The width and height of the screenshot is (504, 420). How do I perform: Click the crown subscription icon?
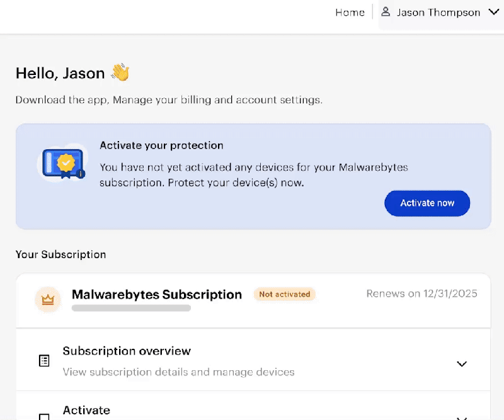(48, 300)
